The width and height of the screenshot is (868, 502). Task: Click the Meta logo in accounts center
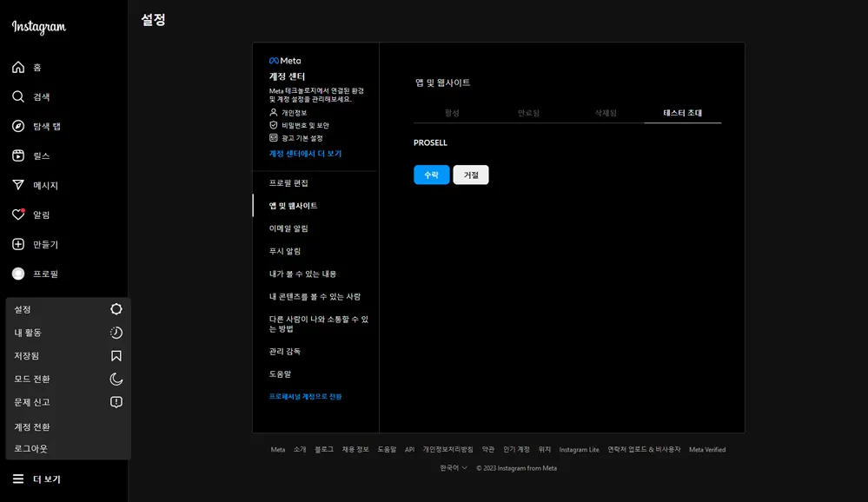[285, 61]
